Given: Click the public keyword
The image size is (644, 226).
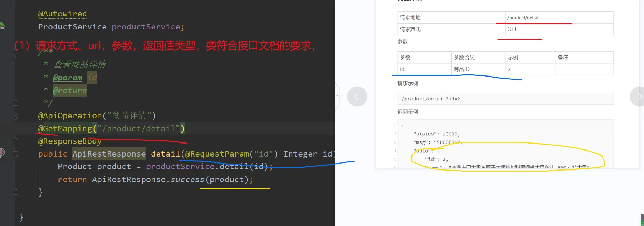Looking at the screenshot, I should (53, 154).
